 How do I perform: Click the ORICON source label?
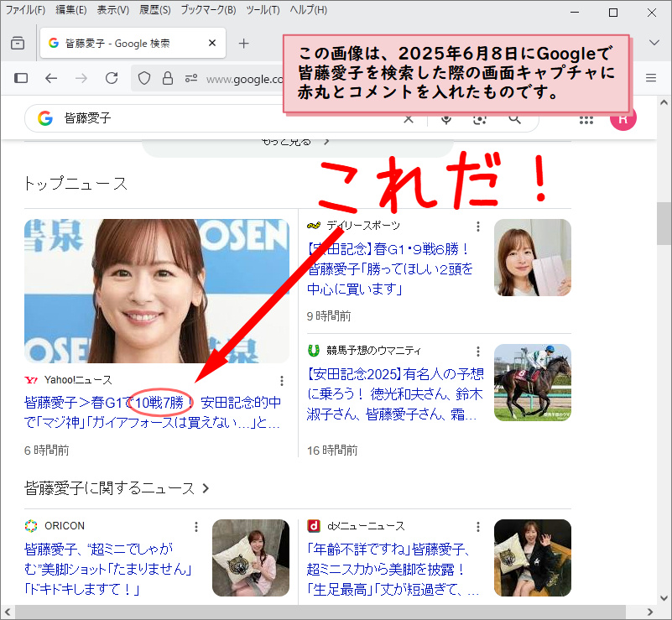(65, 526)
